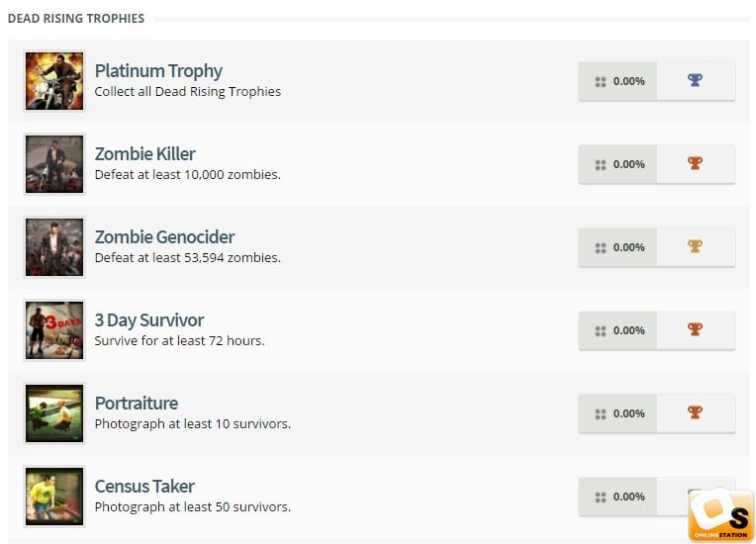756x544 pixels.
Task: Click the bronze trophy icon for Zombie Killer
Action: click(695, 163)
